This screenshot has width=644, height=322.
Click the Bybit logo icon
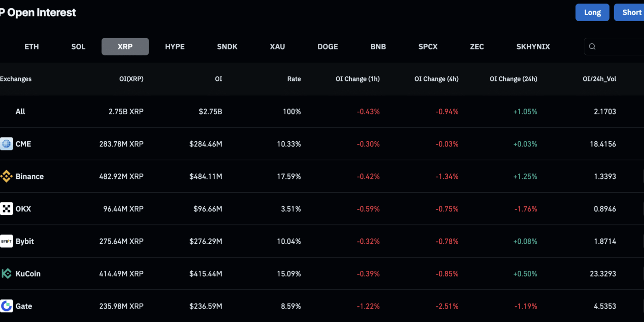[x=6, y=241]
